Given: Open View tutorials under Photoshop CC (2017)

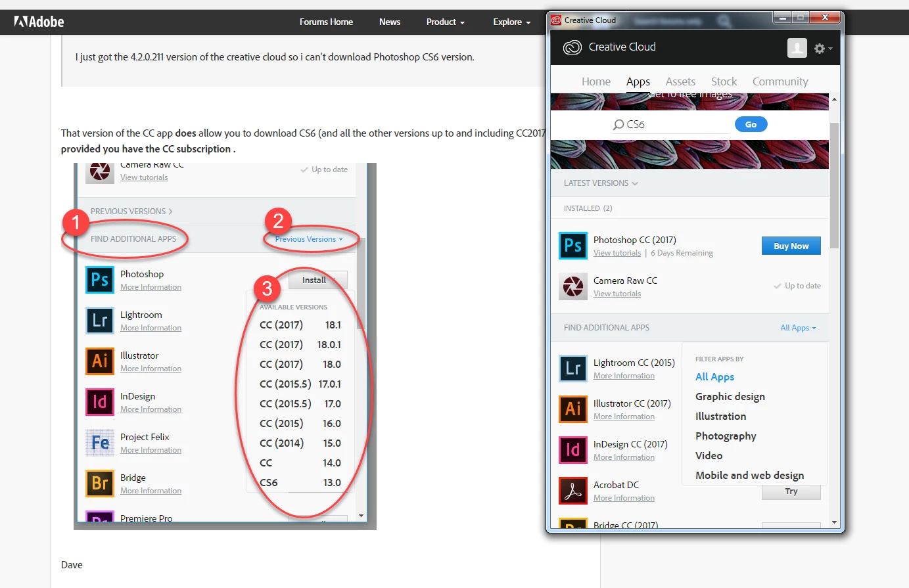Looking at the screenshot, I should [x=617, y=253].
